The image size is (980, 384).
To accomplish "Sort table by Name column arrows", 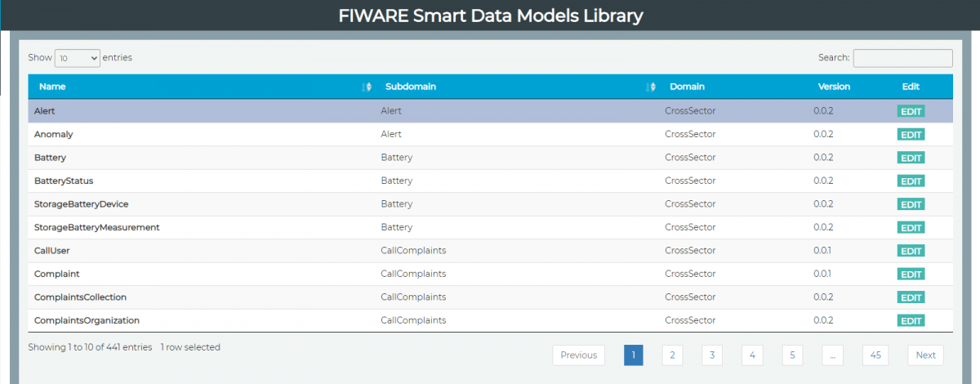I will tap(367, 87).
